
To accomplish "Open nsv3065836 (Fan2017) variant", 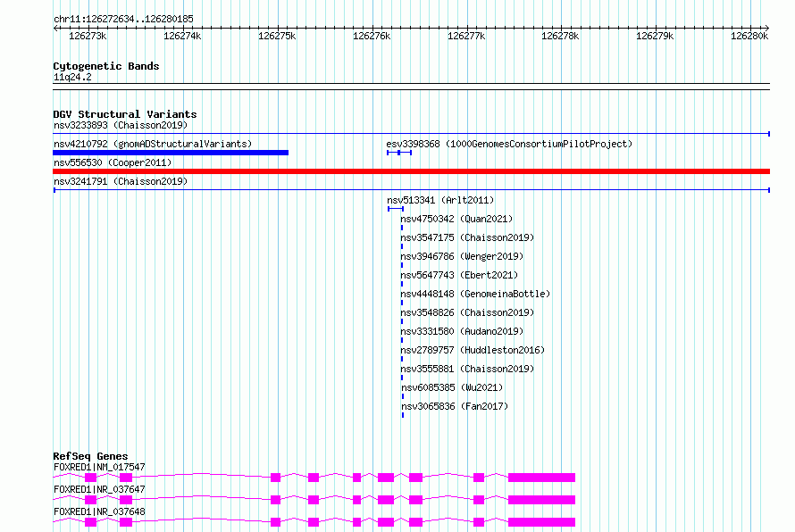I will click(x=455, y=406).
